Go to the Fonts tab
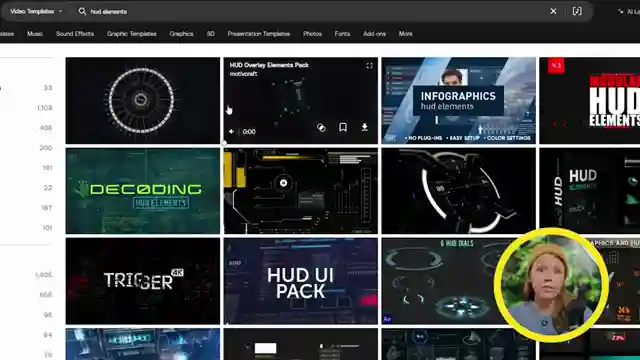Viewport: 640px width, 360px height. (342, 34)
